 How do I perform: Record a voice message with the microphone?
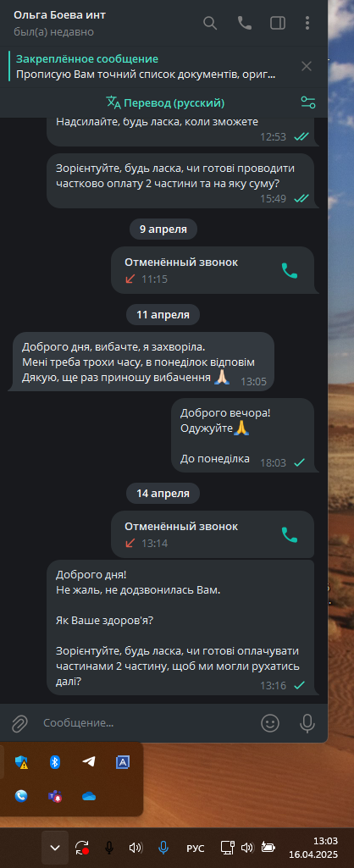pos(307,722)
